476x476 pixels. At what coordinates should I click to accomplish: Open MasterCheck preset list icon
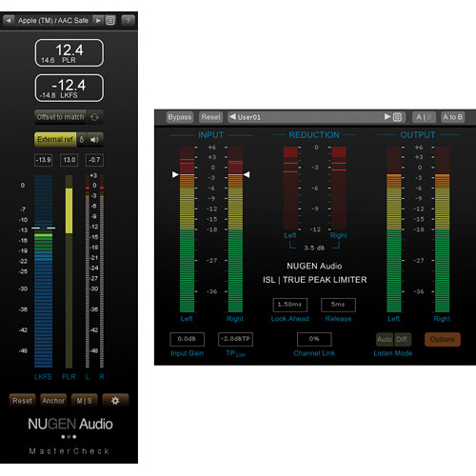(x=110, y=21)
